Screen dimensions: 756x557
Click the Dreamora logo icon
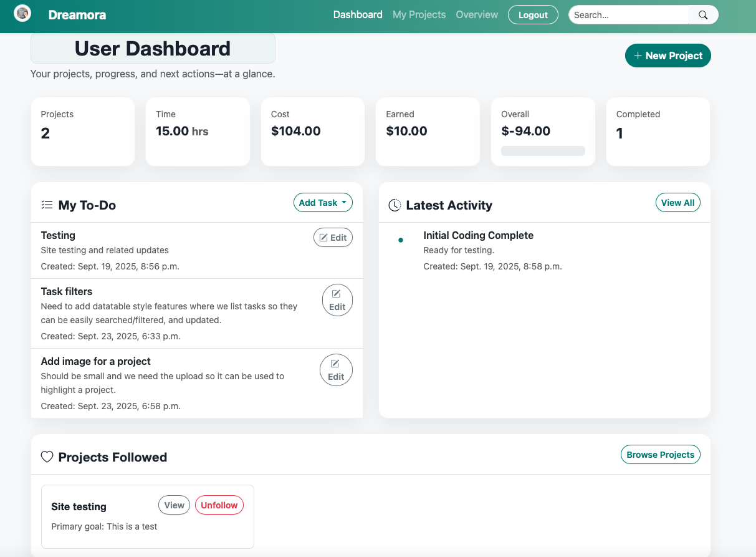tap(22, 13)
